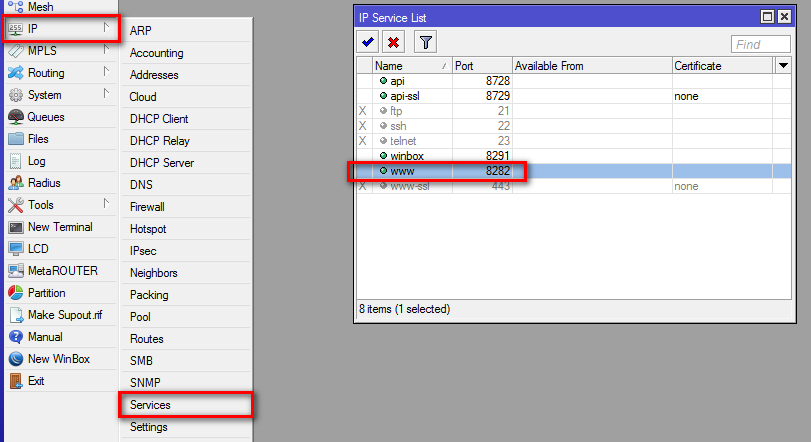811x442 pixels.
Task: Expand the Routing submenu arrow
Action: coord(105,73)
